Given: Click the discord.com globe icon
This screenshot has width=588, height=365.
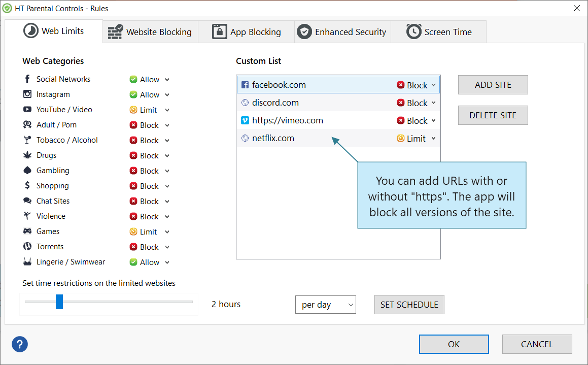Looking at the screenshot, I should point(245,103).
